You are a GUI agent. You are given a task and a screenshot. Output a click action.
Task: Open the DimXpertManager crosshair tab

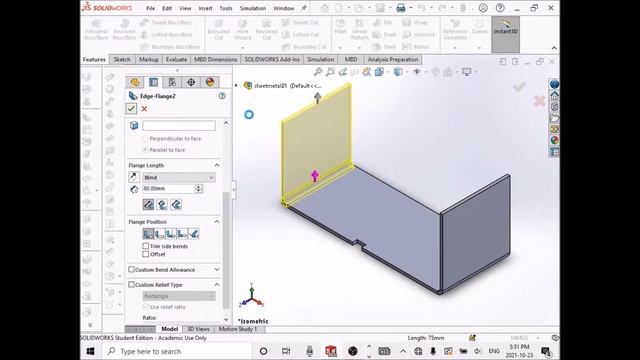191,82
